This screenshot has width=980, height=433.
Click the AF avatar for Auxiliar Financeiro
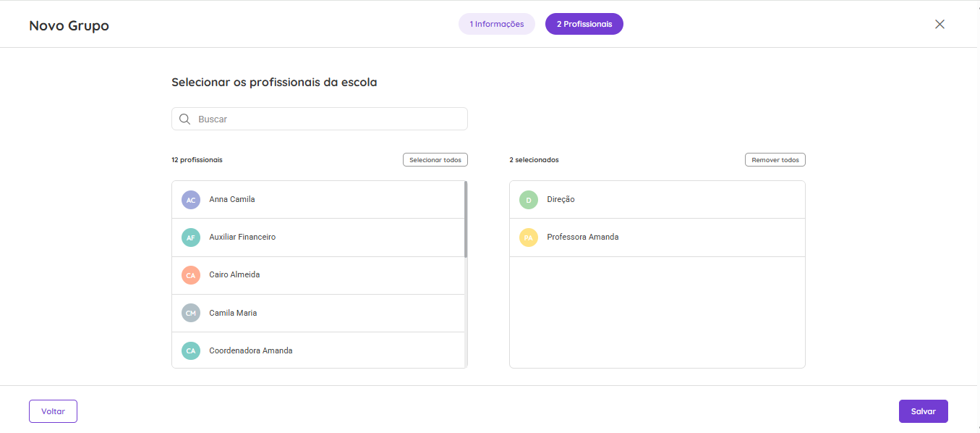(191, 237)
